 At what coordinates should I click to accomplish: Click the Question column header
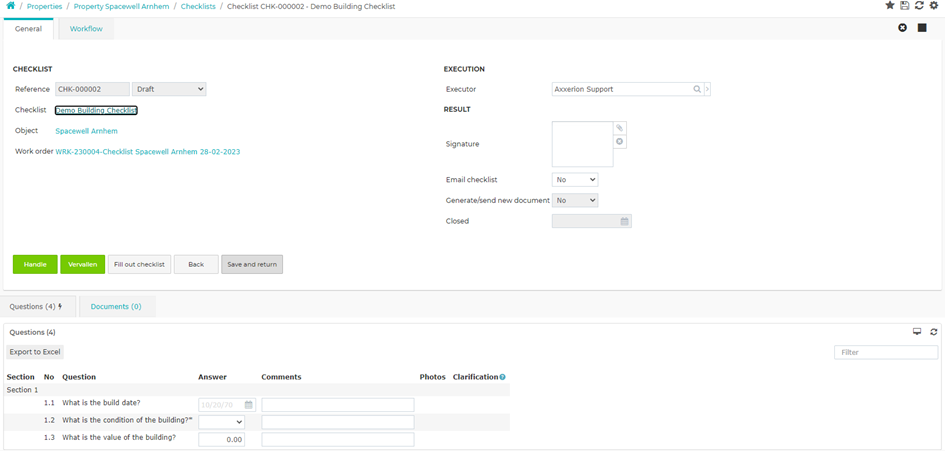click(79, 377)
